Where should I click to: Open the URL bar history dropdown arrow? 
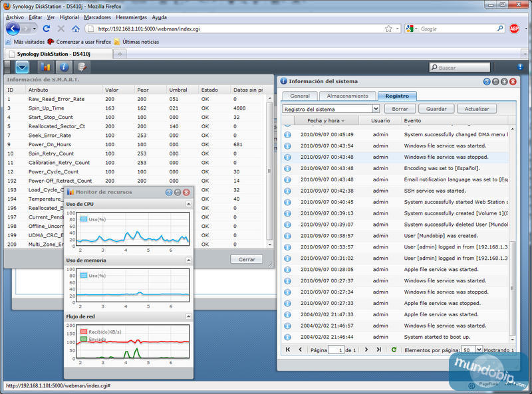[397, 29]
